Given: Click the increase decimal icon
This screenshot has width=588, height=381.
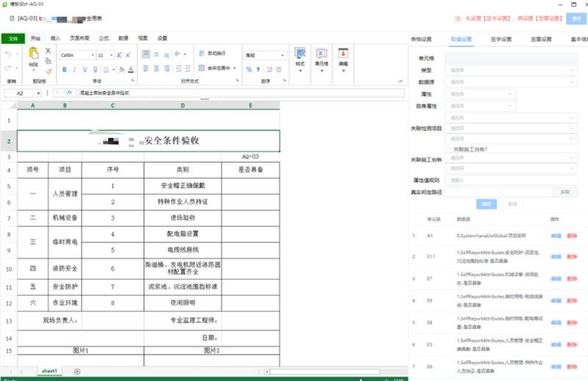Looking at the screenshot, I should coord(269,69).
